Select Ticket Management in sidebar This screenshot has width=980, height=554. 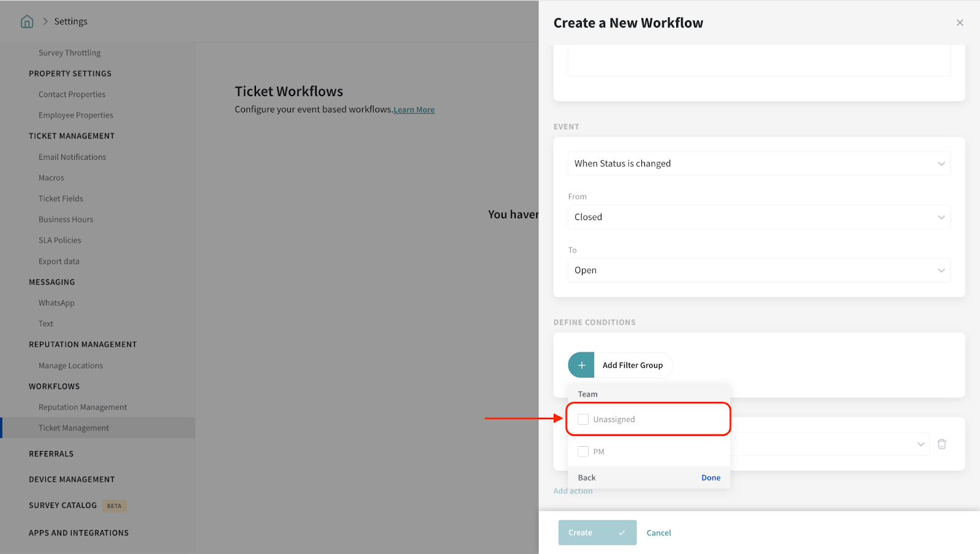coord(73,428)
